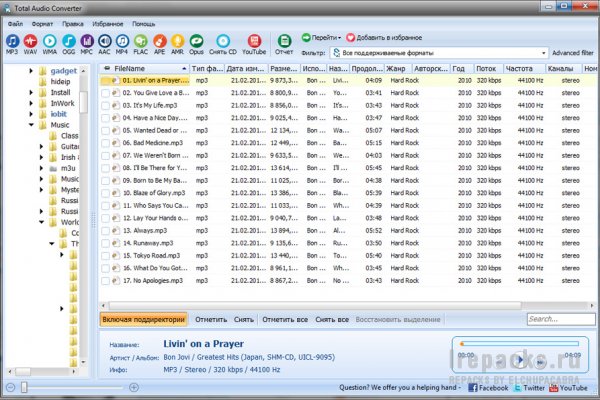
Task: Select file 08. I'll Be There for Y...
Action: click(155, 168)
